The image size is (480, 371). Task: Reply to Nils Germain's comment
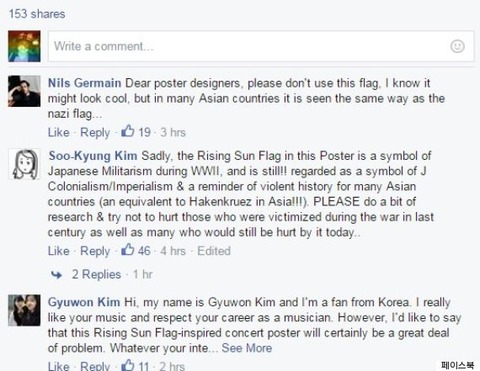click(x=95, y=133)
